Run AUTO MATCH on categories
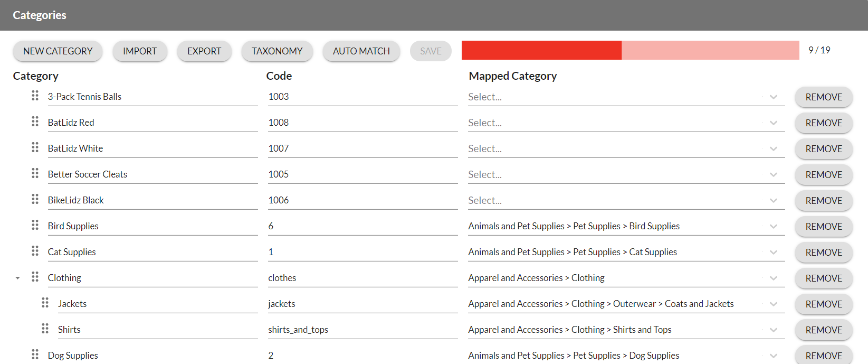Image resolution: width=868 pixels, height=364 pixels. (361, 51)
